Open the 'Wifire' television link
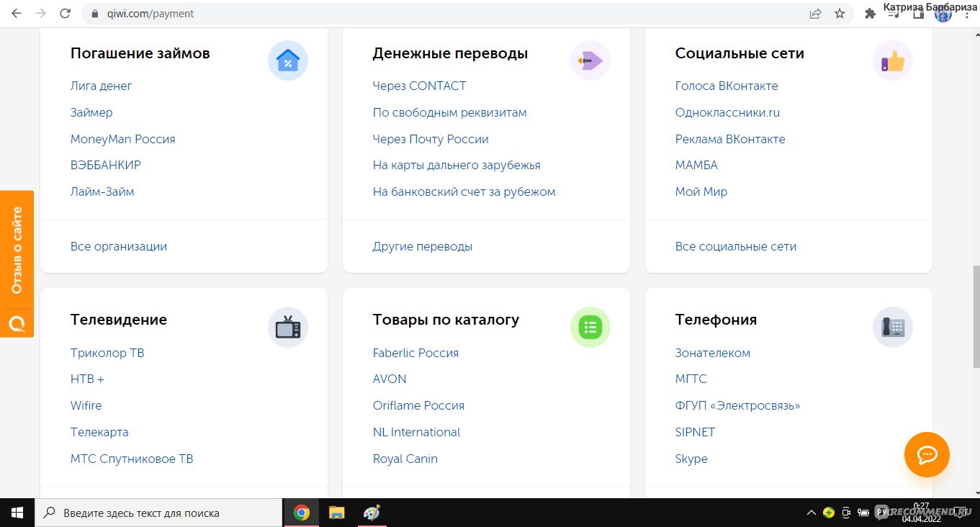Viewport: 980px width, 527px height. coord(86,405)
